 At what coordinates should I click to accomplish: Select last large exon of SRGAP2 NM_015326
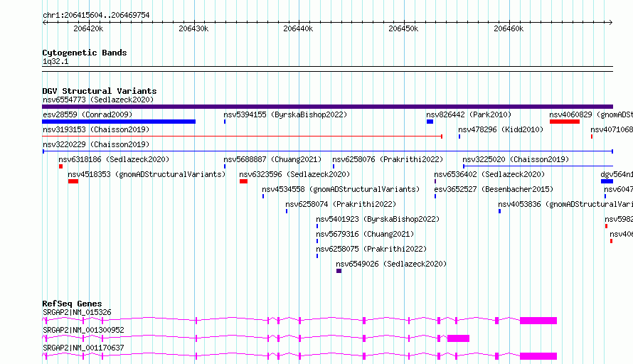(538, 321)
